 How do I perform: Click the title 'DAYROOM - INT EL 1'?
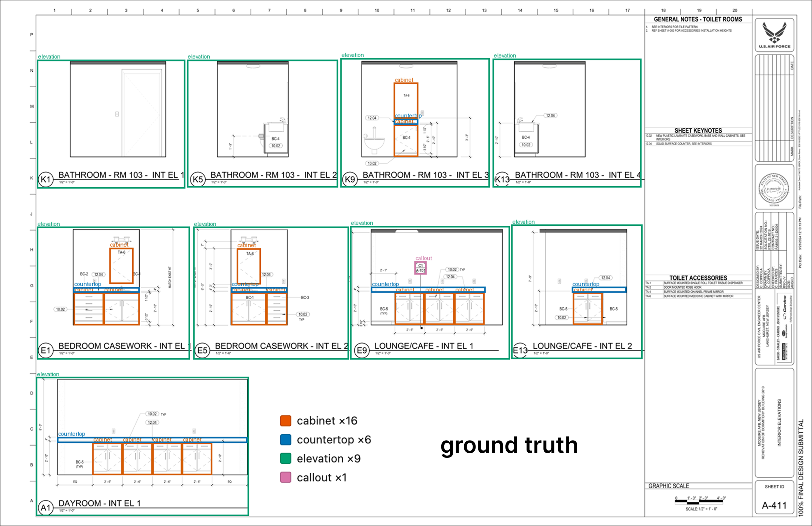(99, 503)
